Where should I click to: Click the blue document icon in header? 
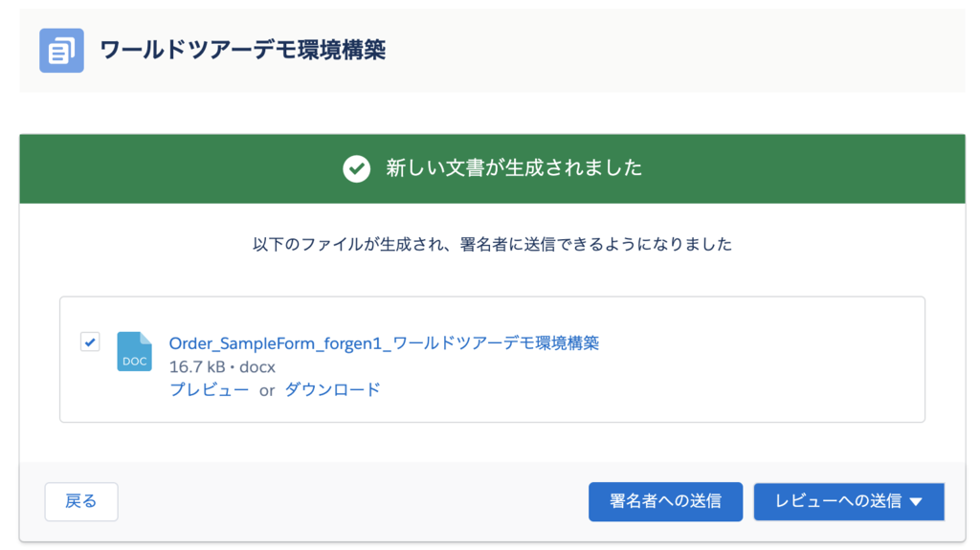point(61,51)
